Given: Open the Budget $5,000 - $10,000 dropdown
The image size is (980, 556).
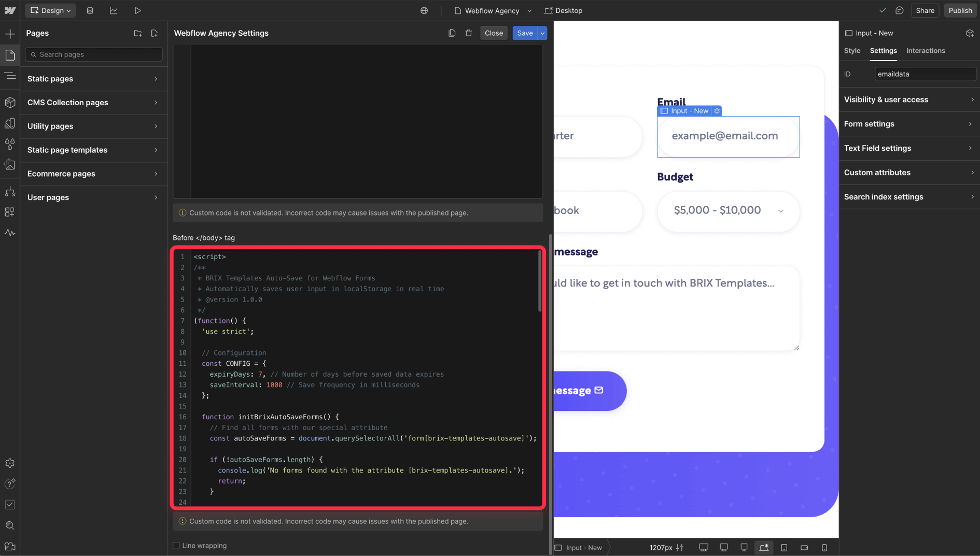Looking at the screenshot, I should click(x=728, y=210).
